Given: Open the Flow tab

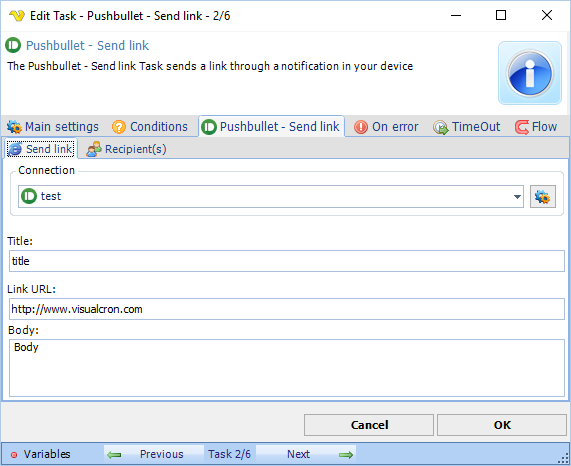Looking at the screenshot, I should 536,127.
